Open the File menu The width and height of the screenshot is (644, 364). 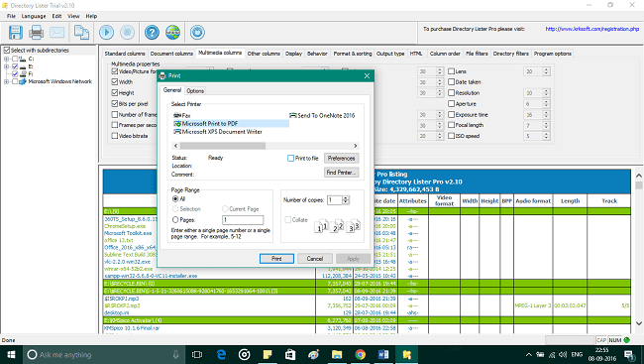[x=11, y=16]
